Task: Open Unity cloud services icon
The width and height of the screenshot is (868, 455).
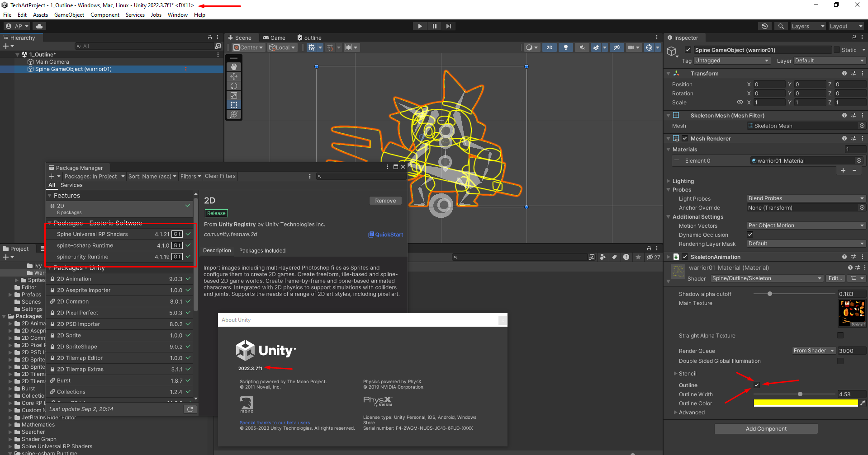Action: (x=39, y=26)
